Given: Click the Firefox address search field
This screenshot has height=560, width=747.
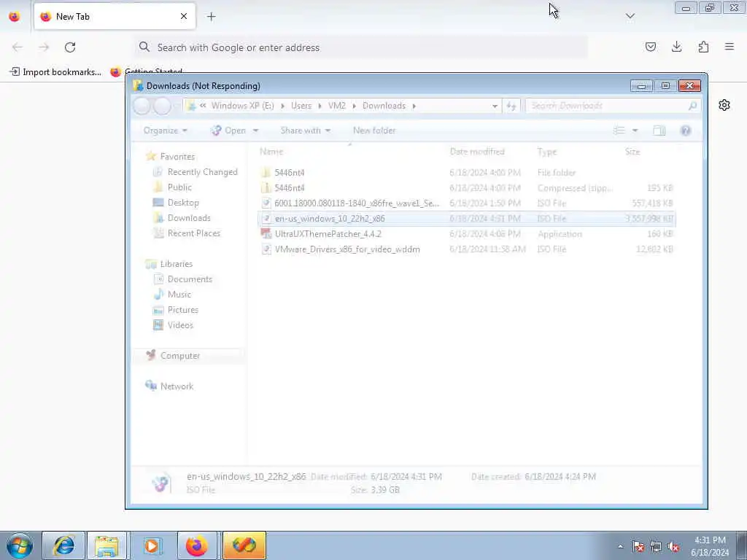Looking at the screenshot, I should tap(362, 47).
